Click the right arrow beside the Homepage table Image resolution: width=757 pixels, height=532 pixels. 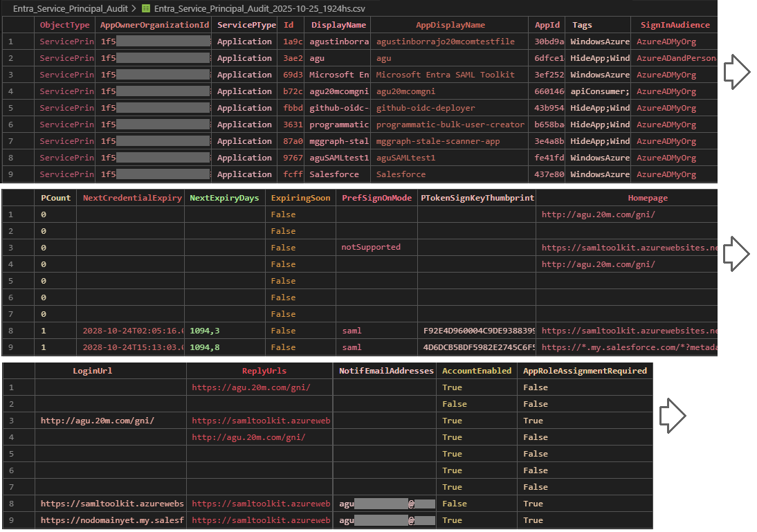(x=737, y=254)
